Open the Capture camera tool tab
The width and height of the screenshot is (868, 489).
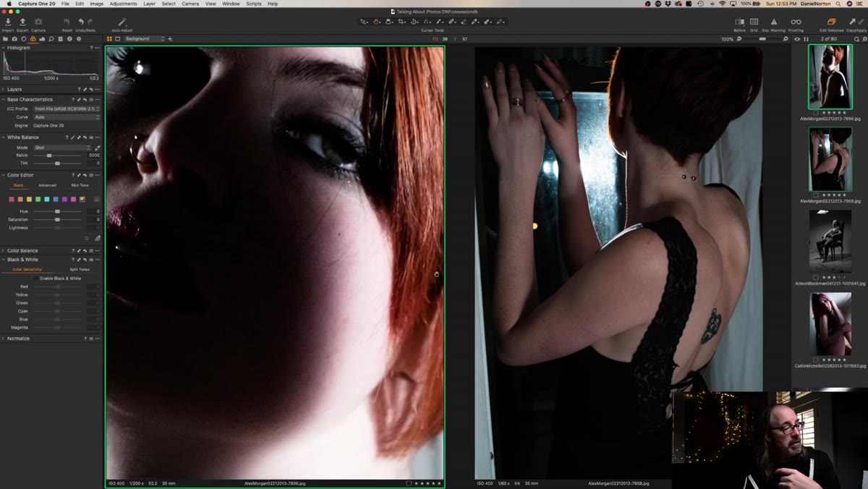14,38
